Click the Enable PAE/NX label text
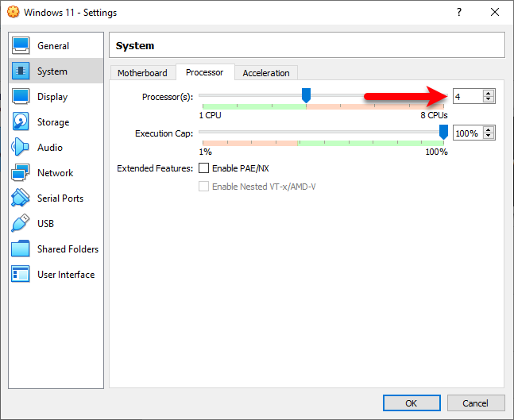514x420 pixels. (x=241, y=168)
